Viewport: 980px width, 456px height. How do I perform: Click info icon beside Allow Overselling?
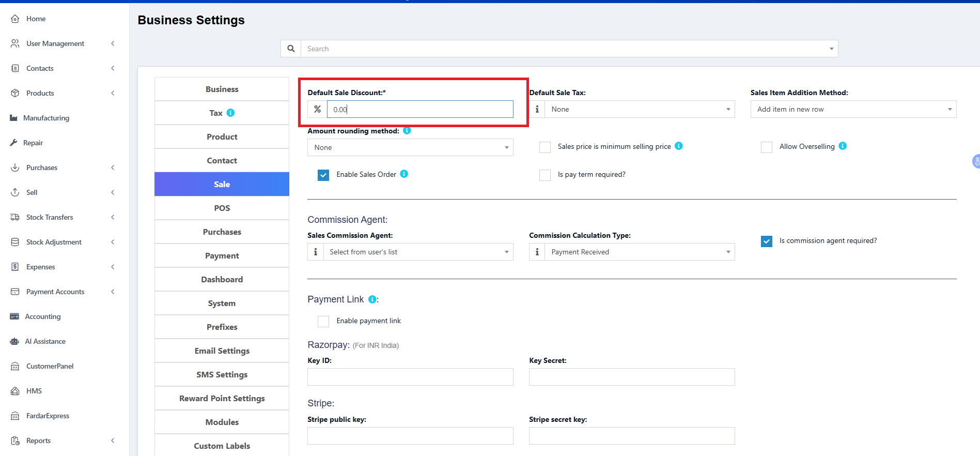click(843, 146)
